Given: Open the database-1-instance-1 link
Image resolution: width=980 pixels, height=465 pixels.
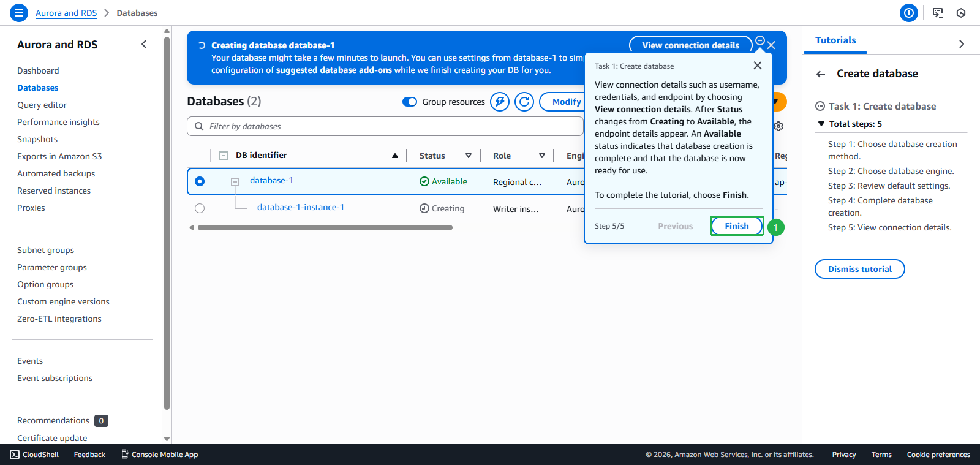Looking at the screenshot, I should [300, 208].
